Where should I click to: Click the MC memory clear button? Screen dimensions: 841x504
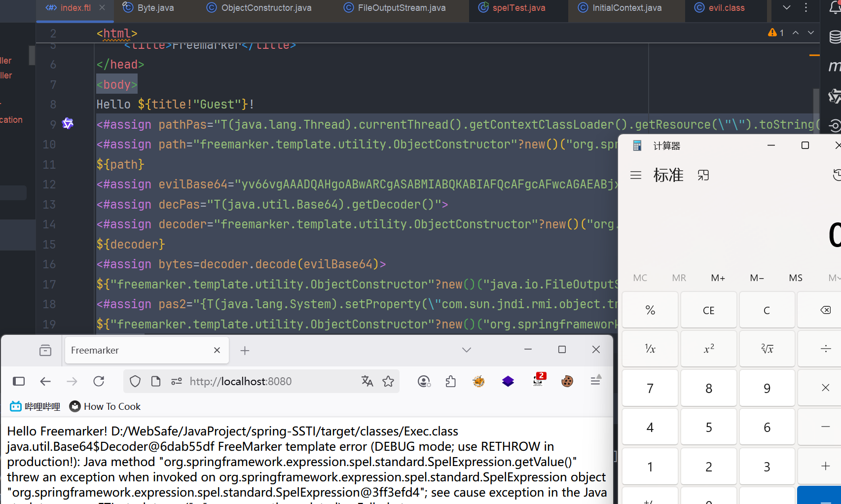[640, 278]
